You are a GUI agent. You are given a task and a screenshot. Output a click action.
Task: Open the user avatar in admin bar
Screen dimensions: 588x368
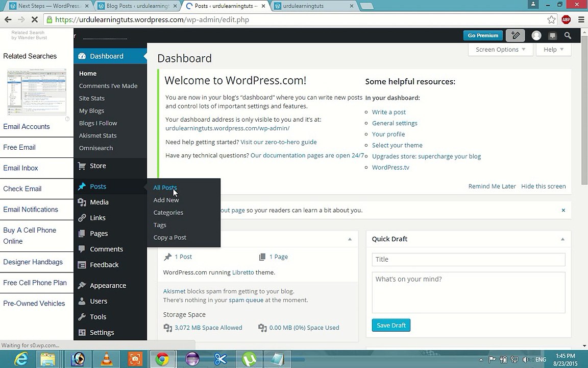click(x=536, y=35)
